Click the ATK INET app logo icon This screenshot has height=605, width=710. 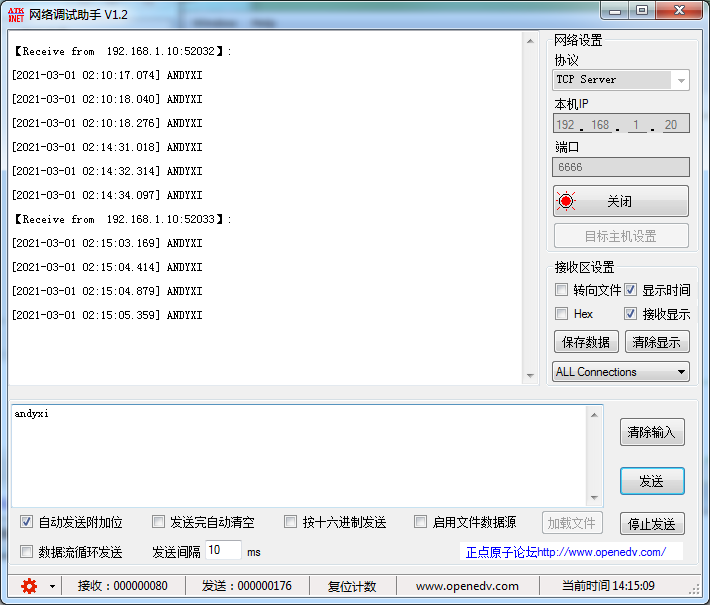16,14
